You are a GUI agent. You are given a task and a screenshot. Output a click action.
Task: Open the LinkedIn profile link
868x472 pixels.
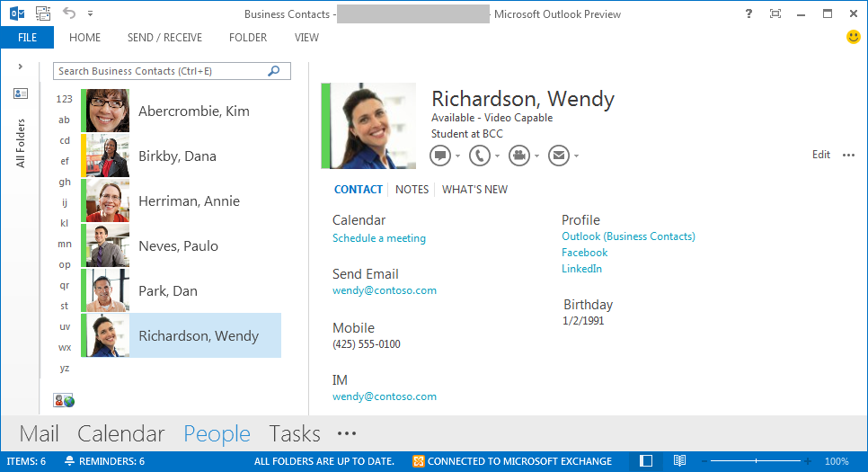coord(581,269)
